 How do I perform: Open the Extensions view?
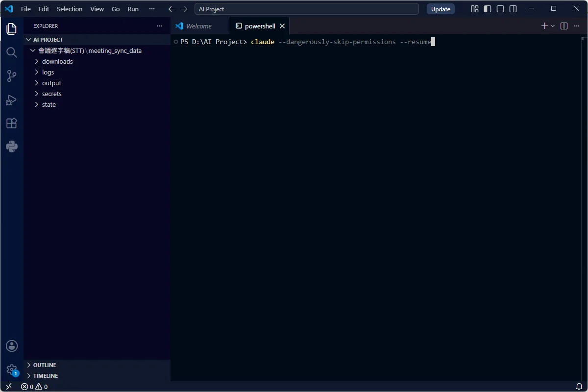[x=12, y=123]
